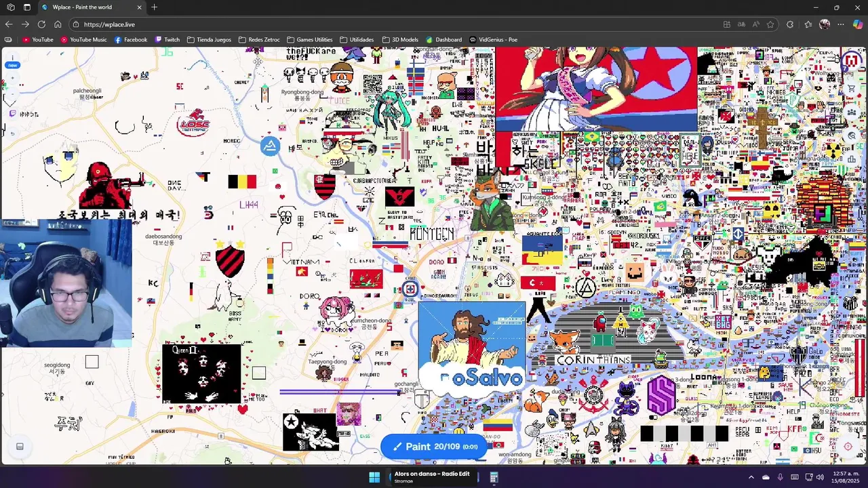The height and width of the screenshot is (488, 868).
Task: Open the store shopping cart icon
Action: tap(852, 88)
